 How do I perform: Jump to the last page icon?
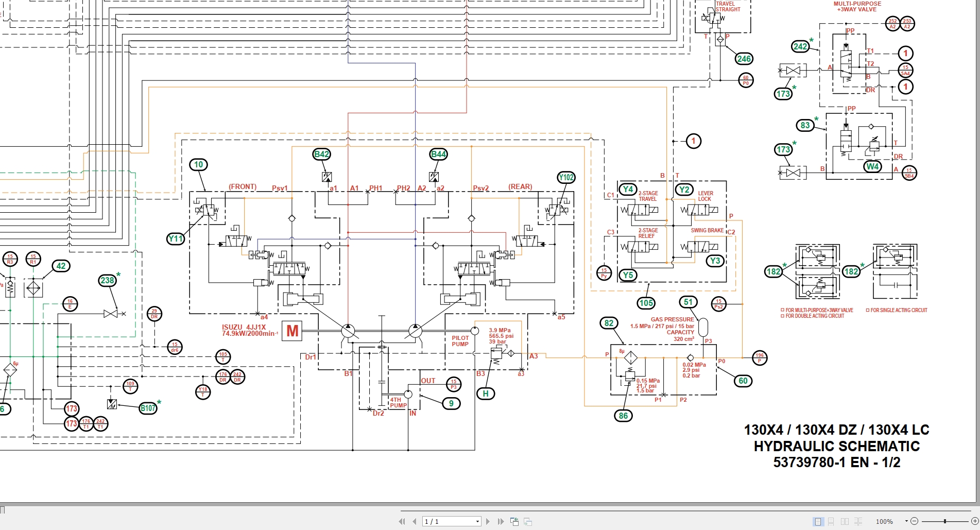(500, 521)
